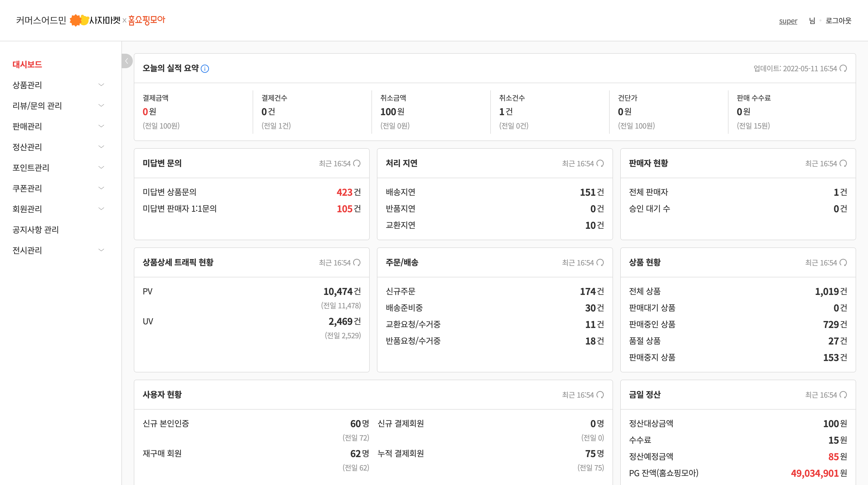The image size is (868, 485).
Task: Click the info icon beside 오늘의 실적 요약
Action: point(205,69)
